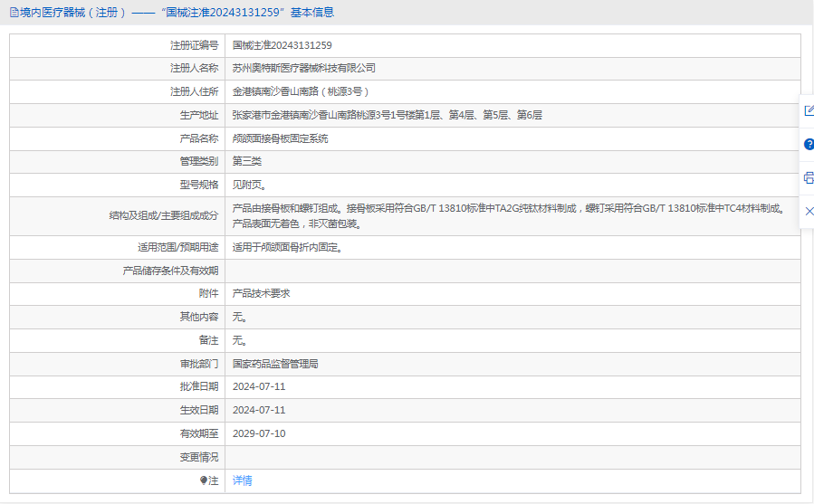814x504 pixels.
Task: Click product name 颅颌面接骨板固定系统
Action: click(281, 138)
